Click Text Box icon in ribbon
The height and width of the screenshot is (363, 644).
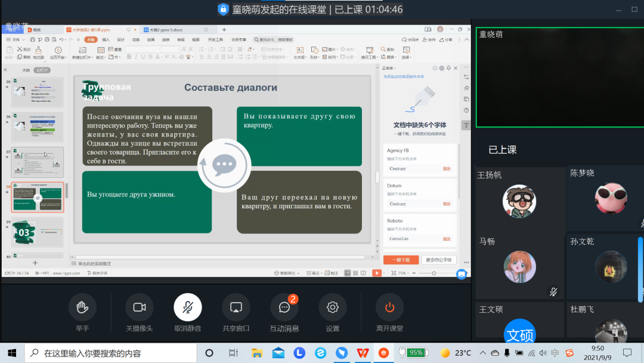pyautogui.click(x=300, y=50)
